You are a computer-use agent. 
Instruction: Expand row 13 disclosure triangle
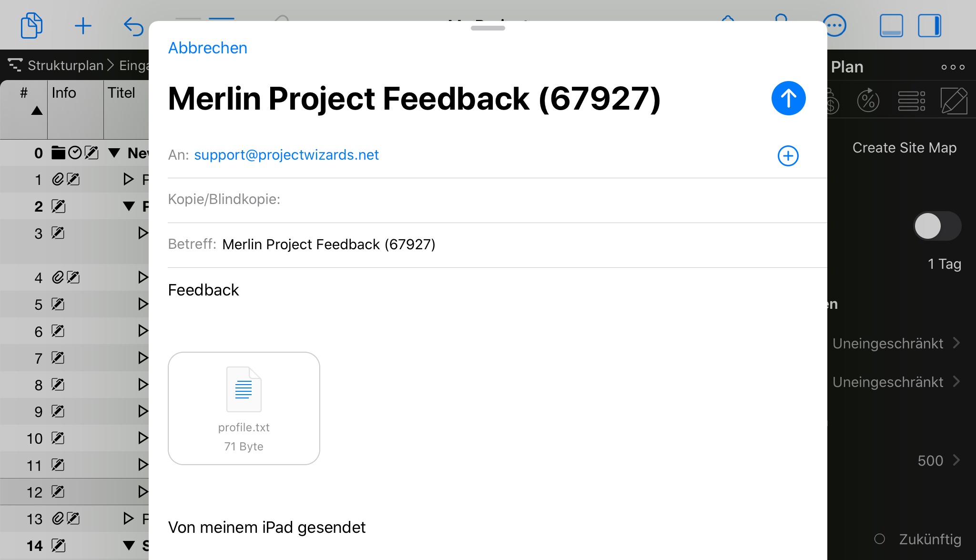click(x=129, y=518)
